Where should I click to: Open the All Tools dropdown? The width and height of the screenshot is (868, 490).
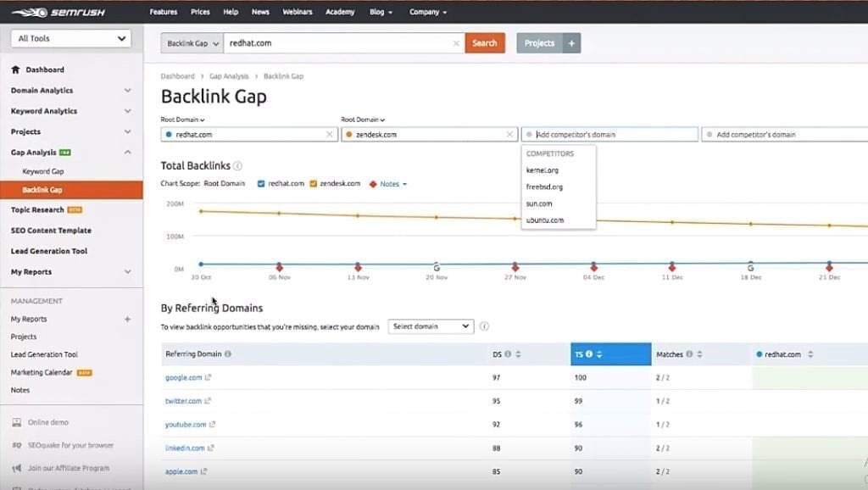click(71, 38)
